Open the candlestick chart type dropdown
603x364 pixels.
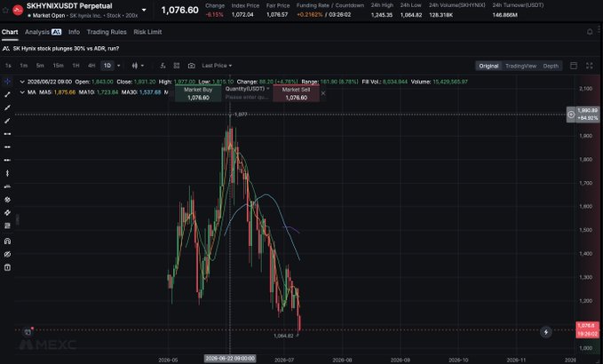(x=138, y=66)
